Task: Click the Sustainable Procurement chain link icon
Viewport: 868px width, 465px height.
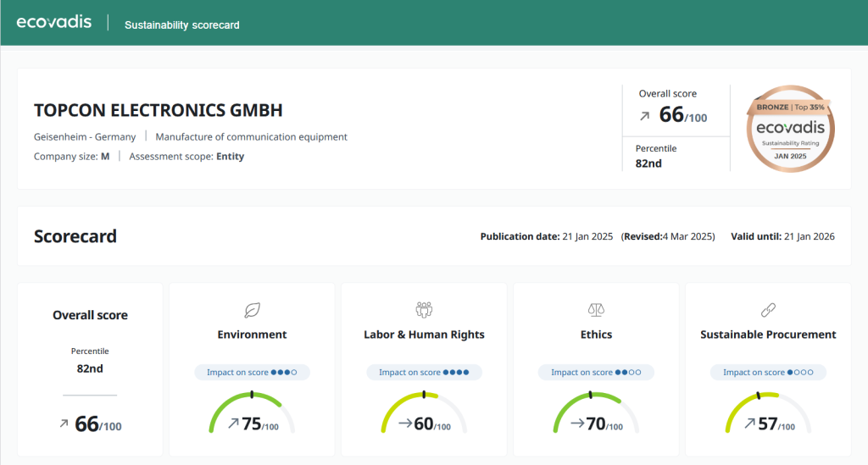Action: click(768, 310)
